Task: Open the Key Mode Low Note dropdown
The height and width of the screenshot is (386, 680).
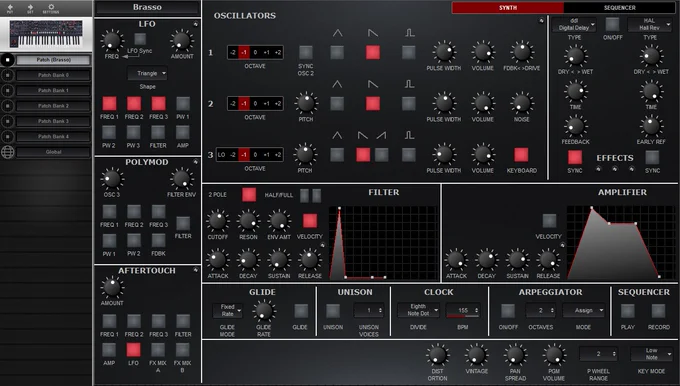Action: [651, 354]
